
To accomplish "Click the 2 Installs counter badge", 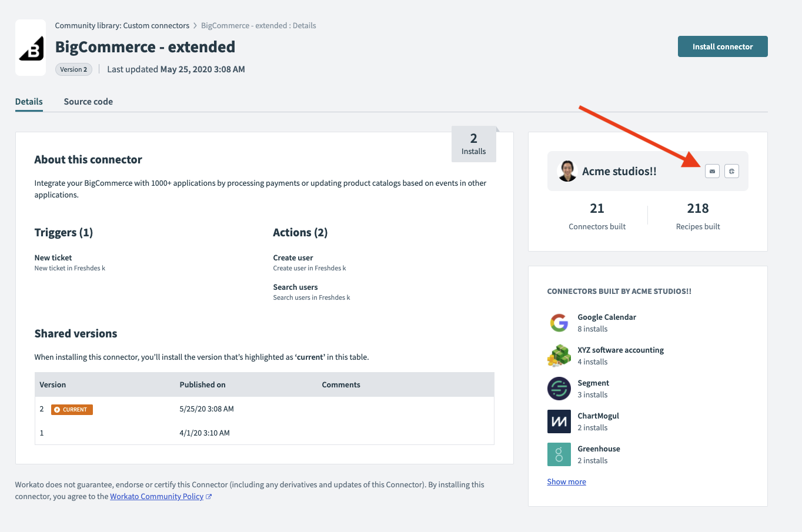I will (x=473, y=144).
